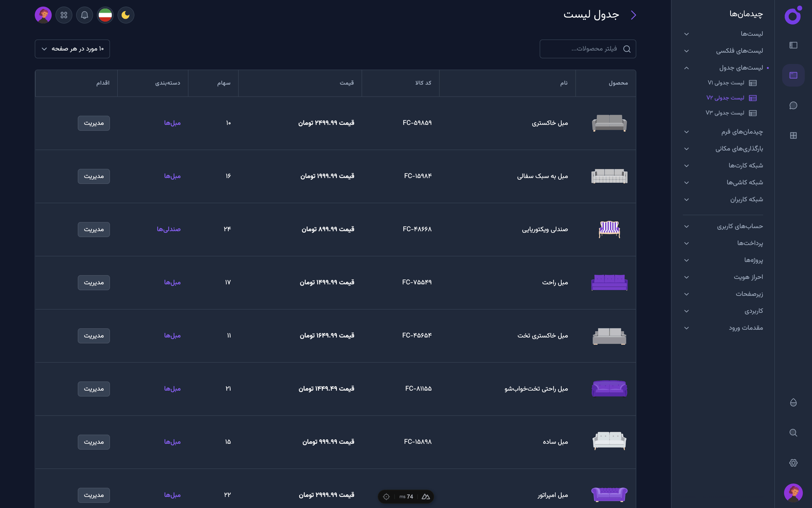Open the ۱۰ مورد در هر صفحه dropdown

pos(72,49)
